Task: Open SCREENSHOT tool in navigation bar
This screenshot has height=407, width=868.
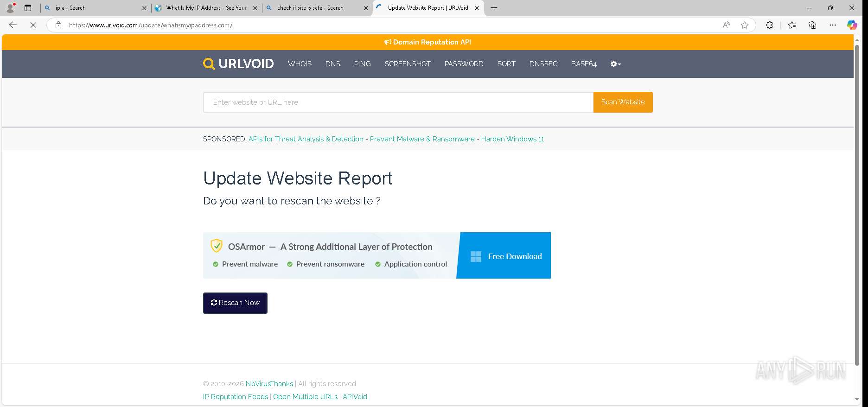Action: pyautogui.click(x=408, y=64)
